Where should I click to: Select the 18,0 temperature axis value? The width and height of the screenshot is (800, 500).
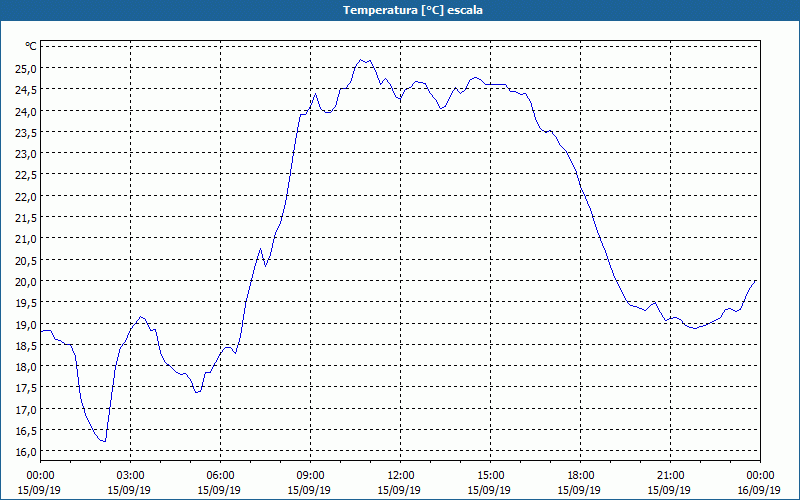click(26, 367)
